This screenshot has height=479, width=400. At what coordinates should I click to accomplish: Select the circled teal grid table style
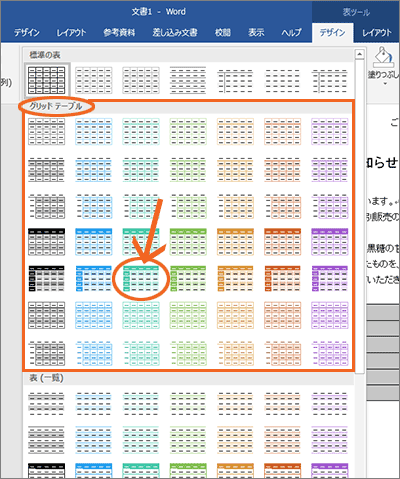[141, 279]
